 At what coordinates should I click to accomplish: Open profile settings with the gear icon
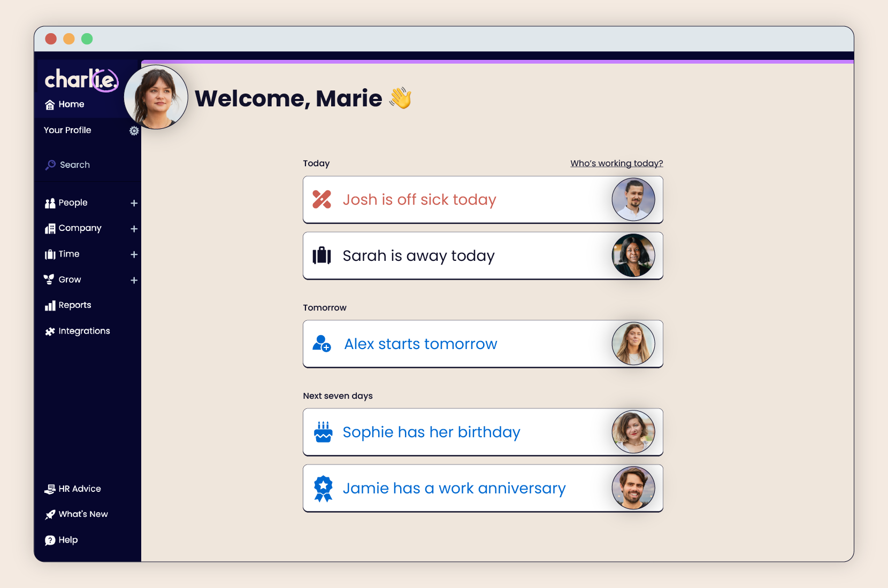(x=134, y=130)
